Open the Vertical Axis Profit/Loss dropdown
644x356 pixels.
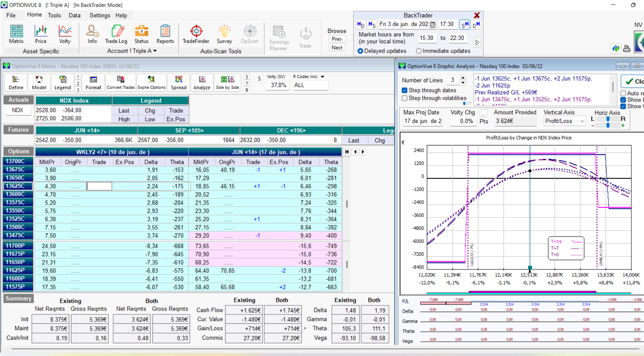582,121
